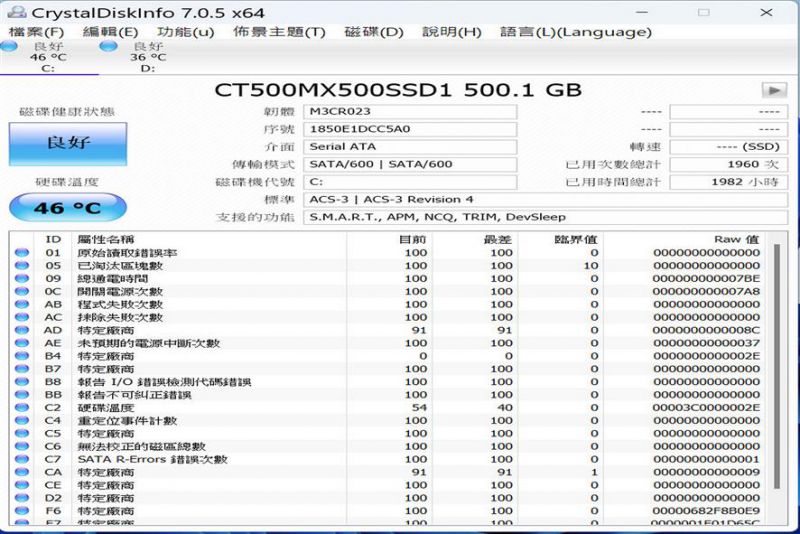Click status icon for ID B7 row

tap(22, 369)
